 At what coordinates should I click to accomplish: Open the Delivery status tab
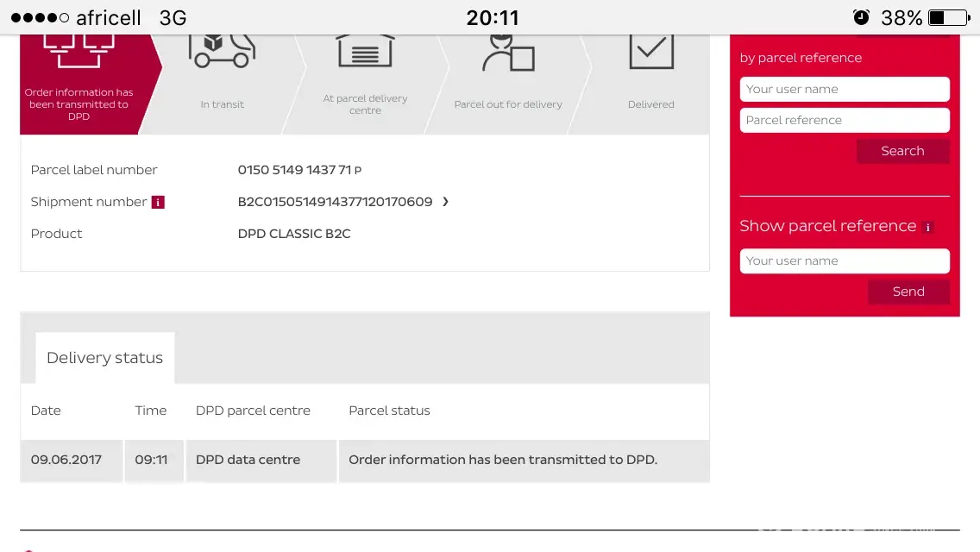pos(105,358)
